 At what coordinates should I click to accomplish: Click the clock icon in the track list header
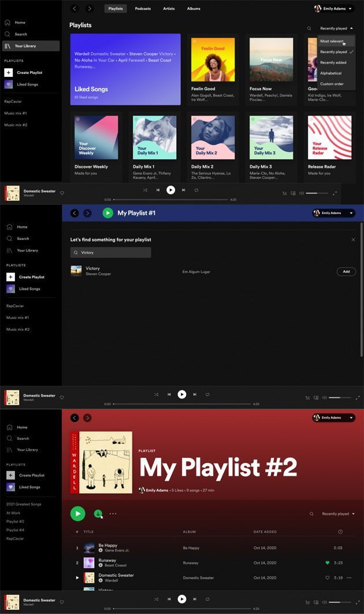(x=340, y=531)
